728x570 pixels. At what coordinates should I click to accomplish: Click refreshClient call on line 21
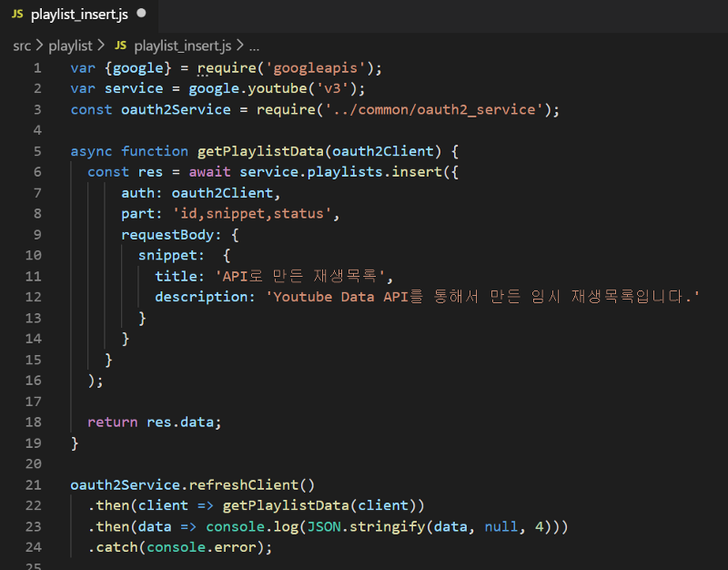(244, 485)
